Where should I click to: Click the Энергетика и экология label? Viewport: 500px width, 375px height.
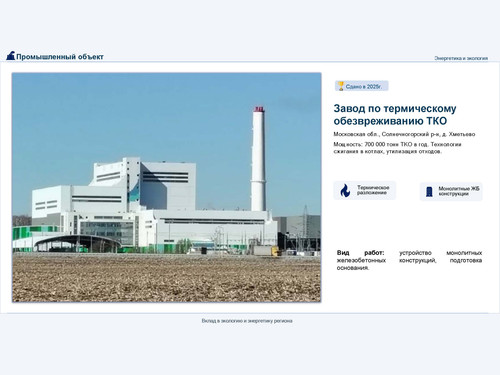tap(461, 58)
